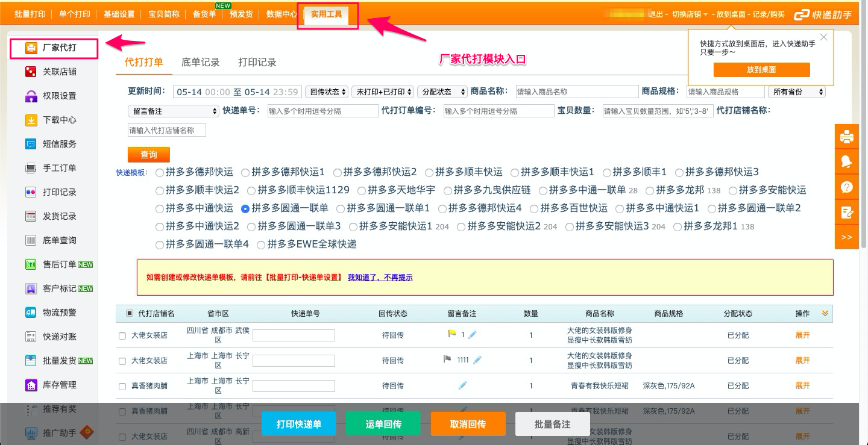Open 打印记录 icon in sidebar
The width and height of the screenshot is (868, 445).
pos(31,192)
